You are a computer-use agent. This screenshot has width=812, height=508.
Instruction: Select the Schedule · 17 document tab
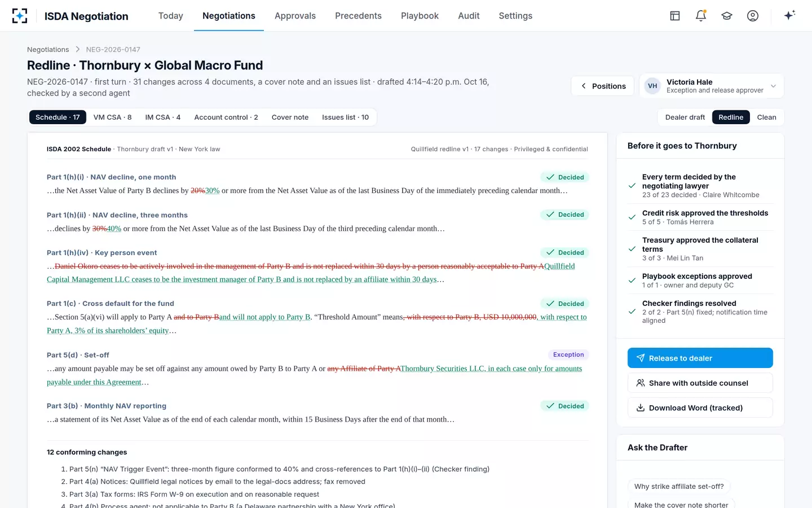coord(58,117)
